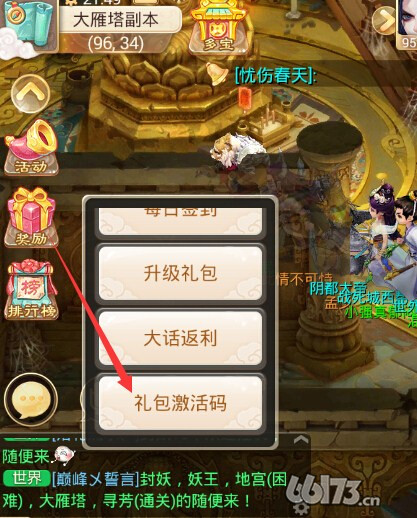Click the [忧伤春天] player name

[275, 75]
